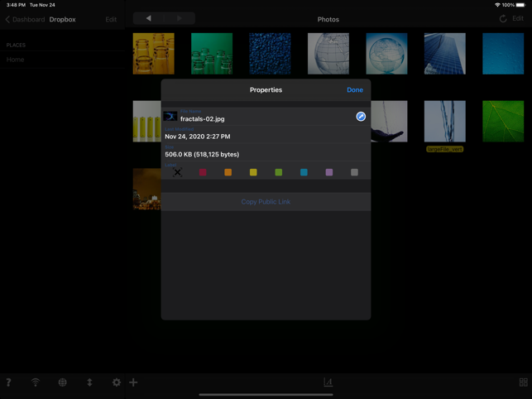Viewport: 532px width, 399px height.
Task: Click the fractal thumbnail in Properties
Action: [x=170, y=117]
